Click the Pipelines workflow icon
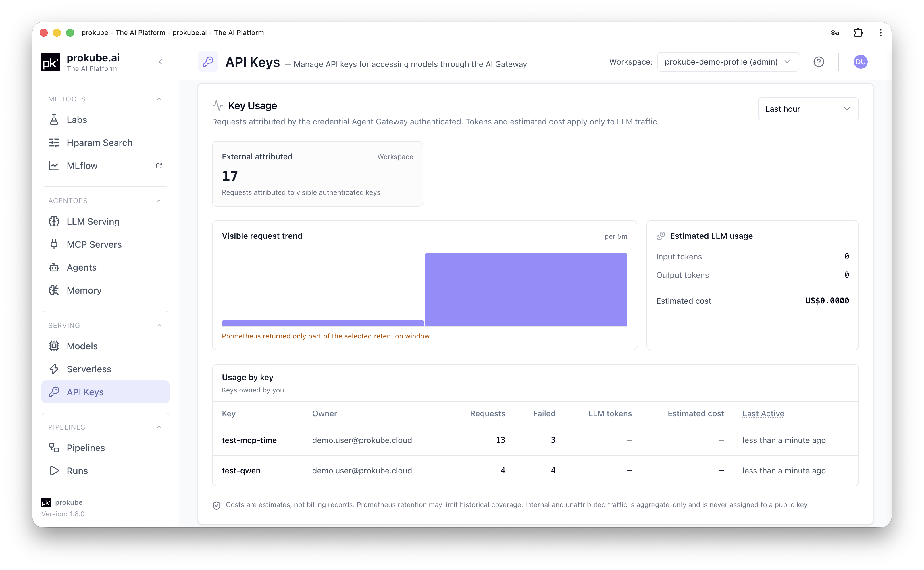Screen dimensions: 924x570 point(54,448)
